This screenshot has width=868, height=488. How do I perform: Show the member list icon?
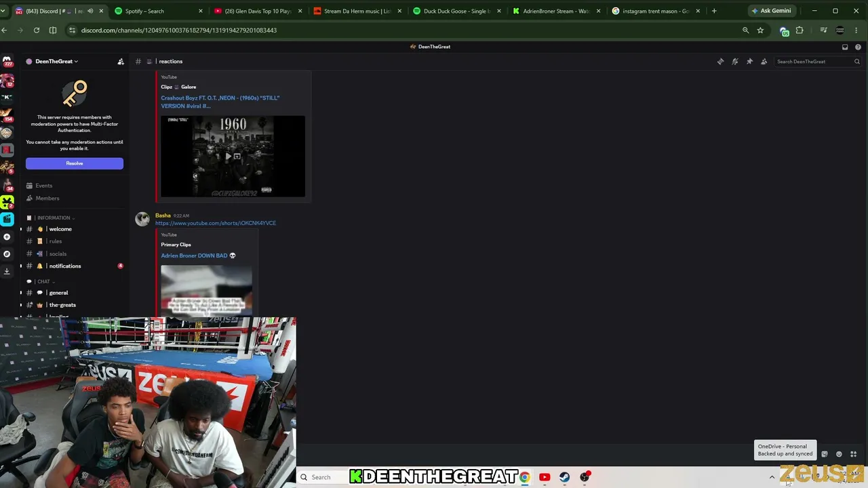click(x=764, y=62)
